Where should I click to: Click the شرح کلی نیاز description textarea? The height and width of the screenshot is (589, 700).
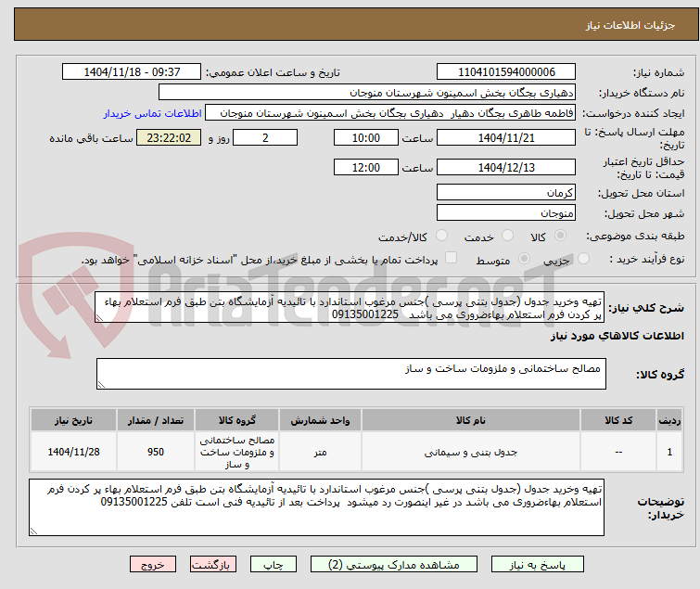pyautogui.click(x=350, y=307)
